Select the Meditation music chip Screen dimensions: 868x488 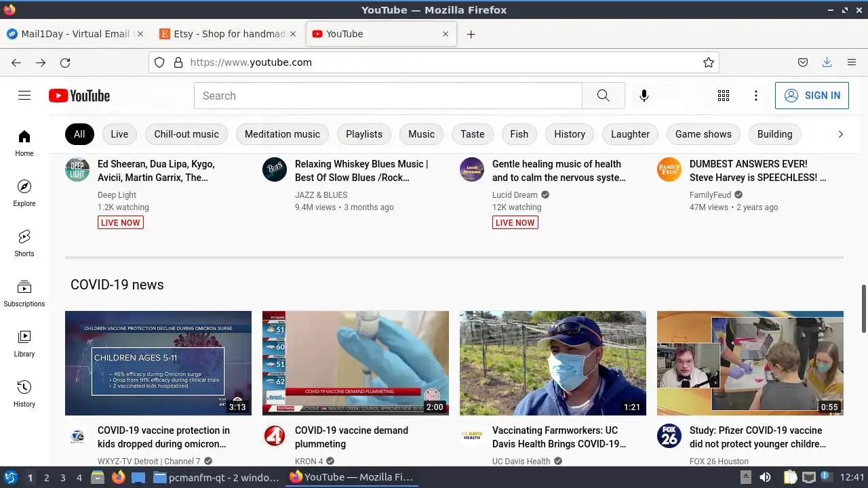(282, 134)
